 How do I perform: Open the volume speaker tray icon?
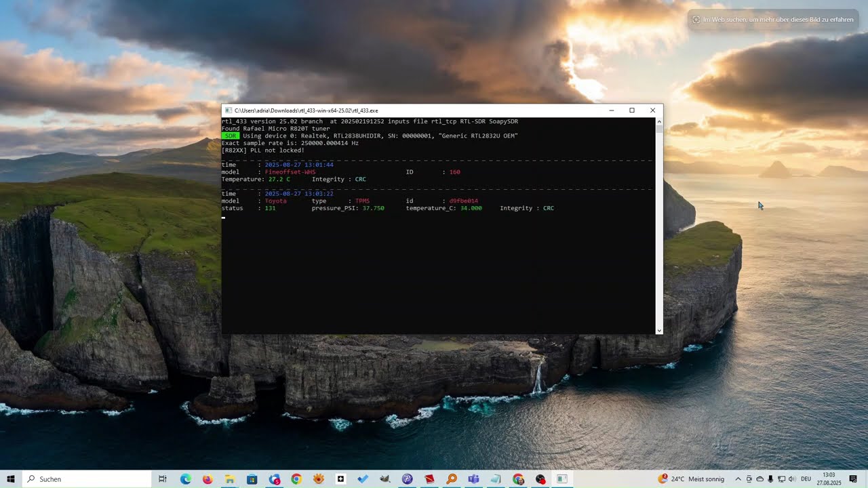[x=791, y=479]
